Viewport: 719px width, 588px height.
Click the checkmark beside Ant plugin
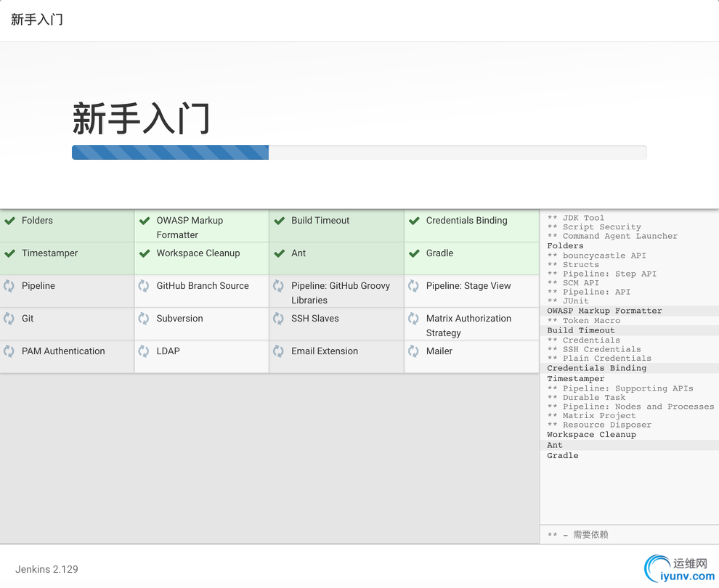[x=280, y=253]
